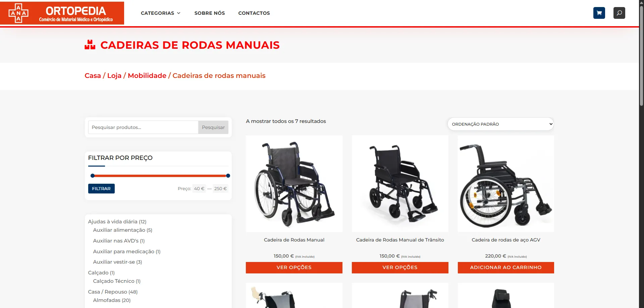The height and width of the screenshot is (308, 644).
Task: Click the Pesquisar submit button
Action: point(213,127)
